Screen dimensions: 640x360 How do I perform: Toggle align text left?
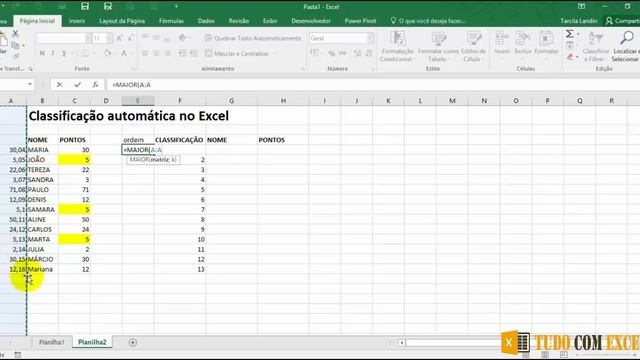(x=145, y=53)
